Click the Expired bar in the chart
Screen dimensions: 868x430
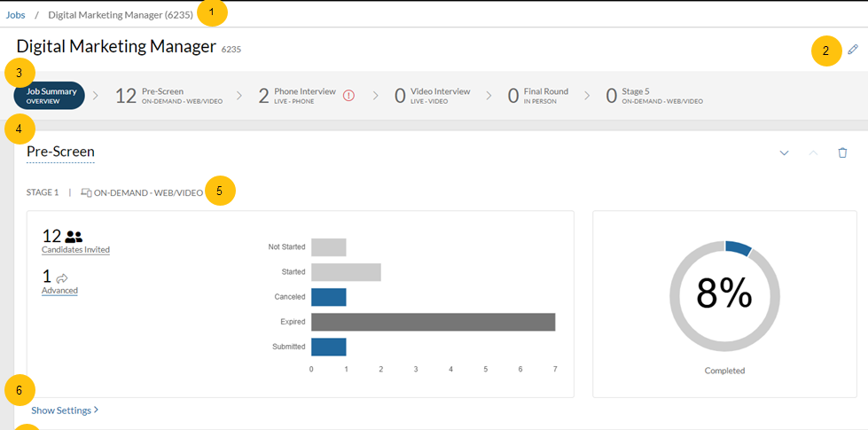433,322
